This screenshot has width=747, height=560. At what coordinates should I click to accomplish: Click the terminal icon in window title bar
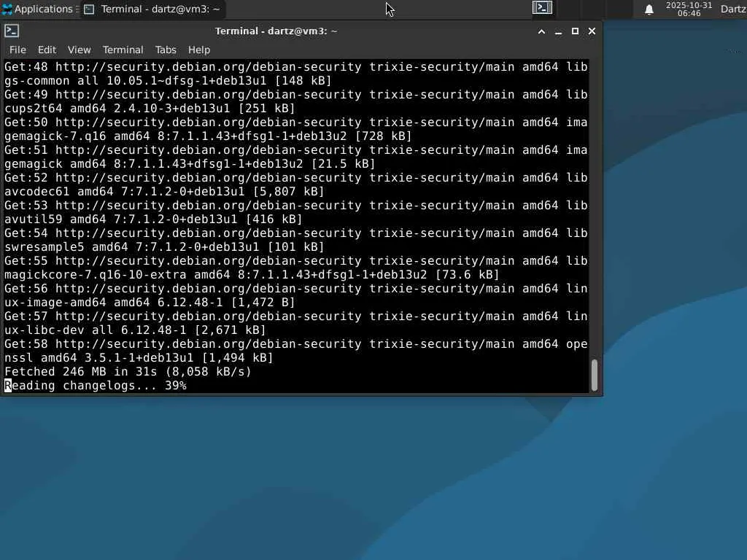[x=12, y=31]
